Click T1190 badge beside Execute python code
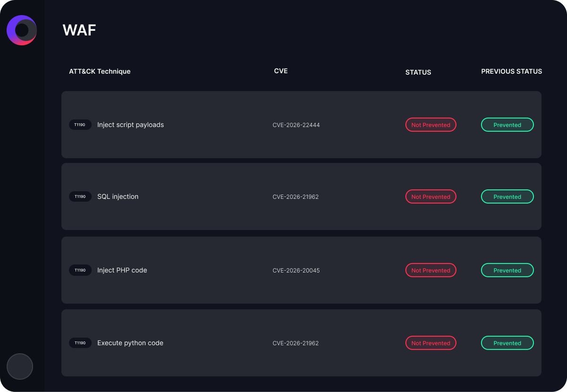This screenshot has height=392, width=567. (80, 343)
